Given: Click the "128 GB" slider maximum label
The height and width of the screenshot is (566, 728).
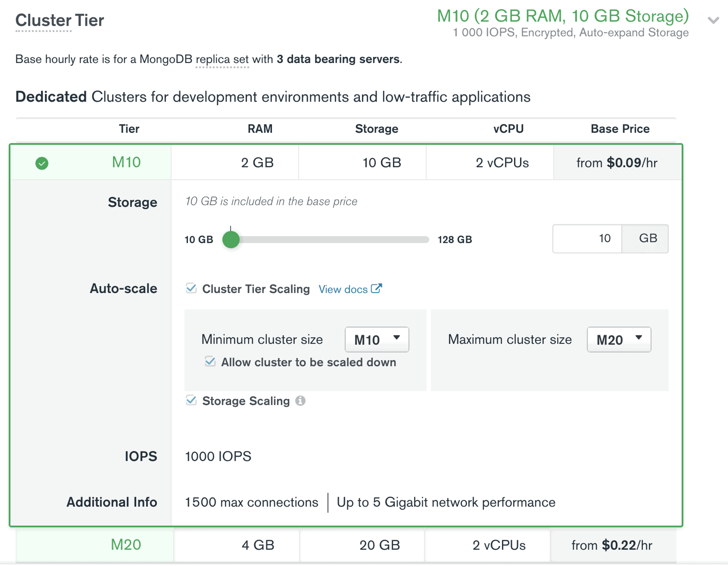Looking at the screenshot, I should click(455, 240).
